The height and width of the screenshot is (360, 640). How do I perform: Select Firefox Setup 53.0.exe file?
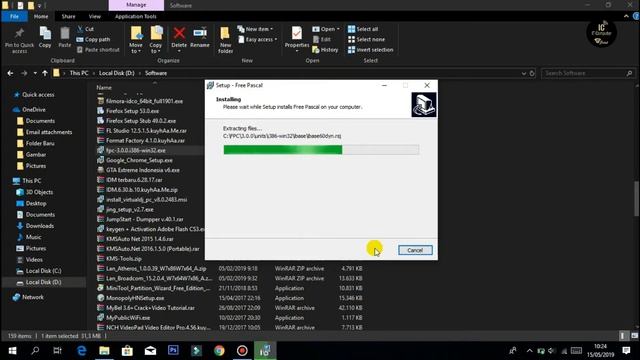pyautogui.click(x=132, y=111)
